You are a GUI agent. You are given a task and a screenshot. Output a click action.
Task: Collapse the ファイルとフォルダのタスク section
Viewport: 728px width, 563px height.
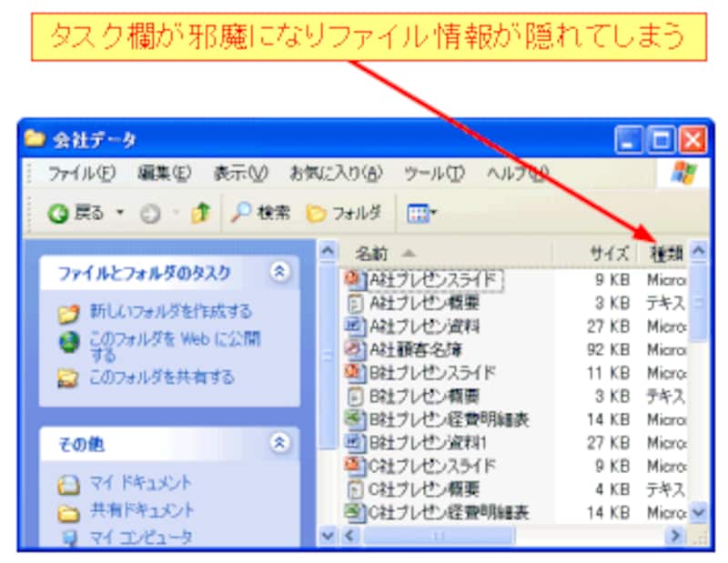click(x=279, y=272)
